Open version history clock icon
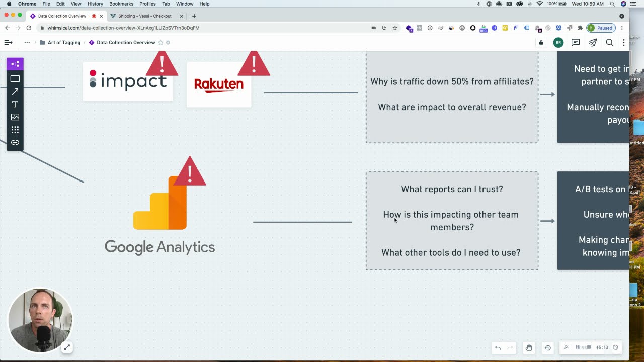 [x=548, y=347]
